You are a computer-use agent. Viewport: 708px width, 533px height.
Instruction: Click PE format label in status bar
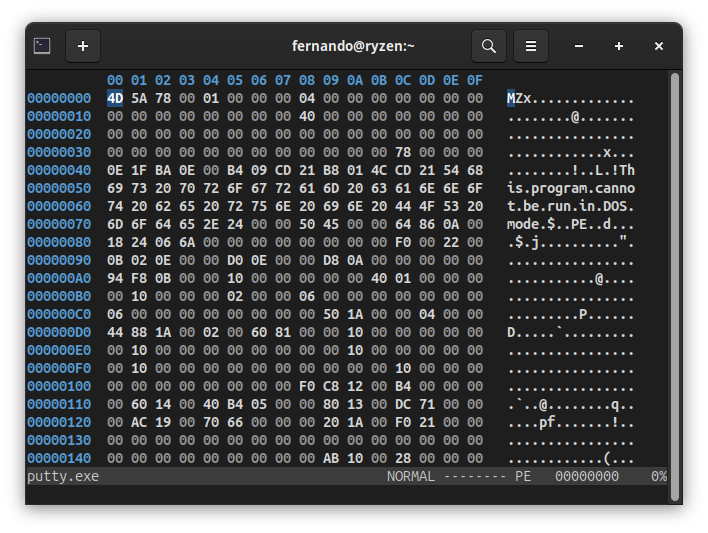point(523,477)
